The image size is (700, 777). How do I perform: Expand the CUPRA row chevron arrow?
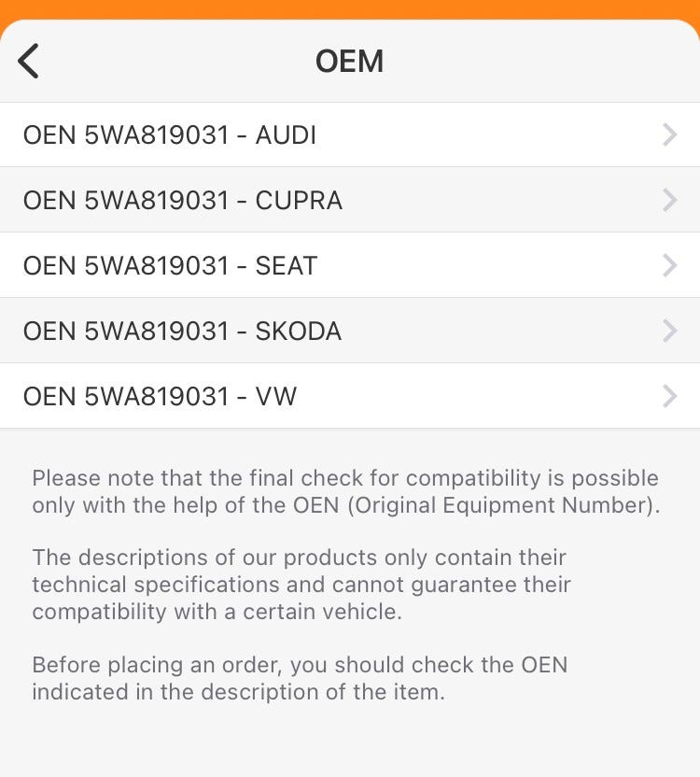pyautogui.click(x=669, y=201)
